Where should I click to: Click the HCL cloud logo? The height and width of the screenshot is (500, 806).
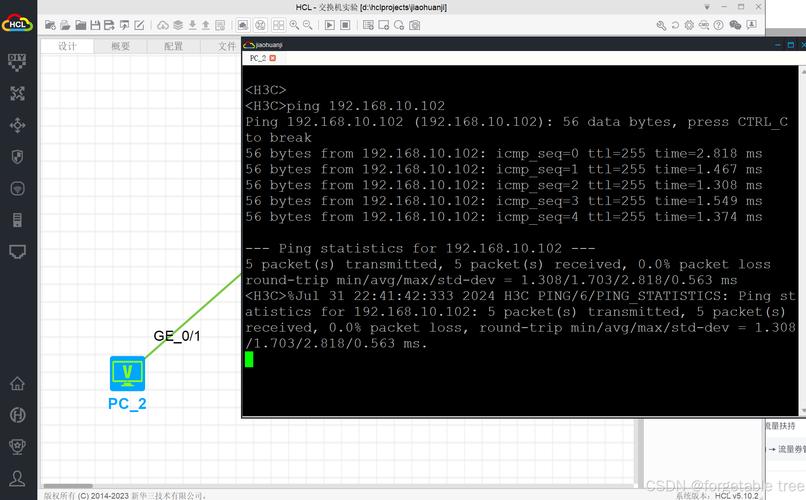pos(17,23)
